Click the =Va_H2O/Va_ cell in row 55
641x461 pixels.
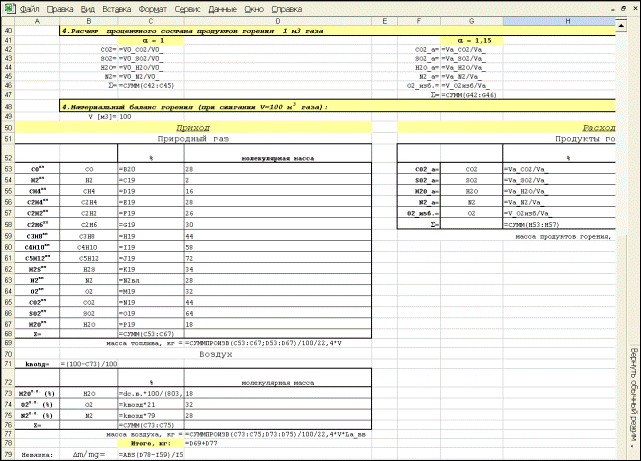(559, 191)
